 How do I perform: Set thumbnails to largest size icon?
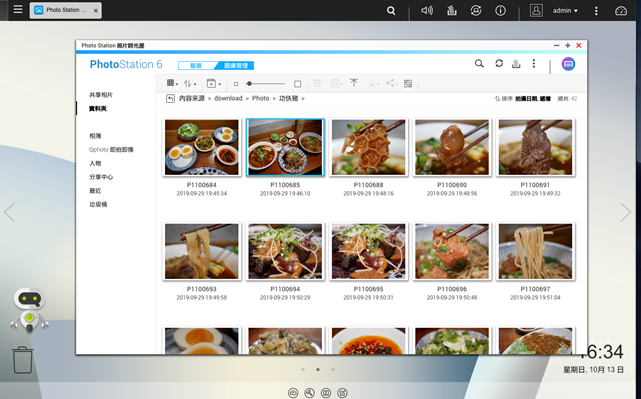[x=298, y=84]
